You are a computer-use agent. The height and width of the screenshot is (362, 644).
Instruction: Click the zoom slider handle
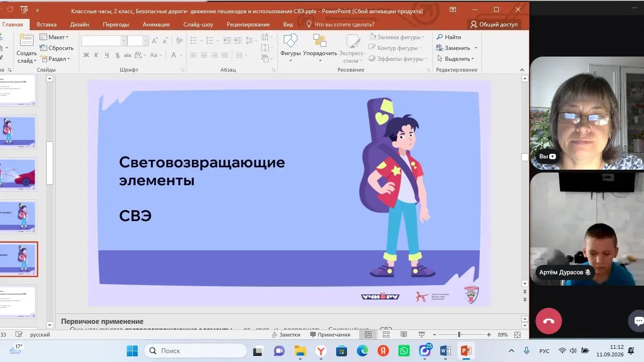point(459,335)
